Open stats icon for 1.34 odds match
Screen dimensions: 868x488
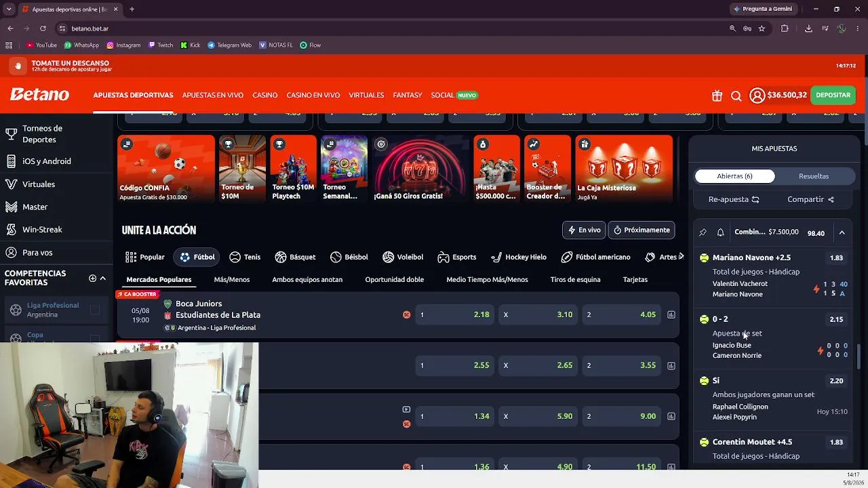[671, 416]
